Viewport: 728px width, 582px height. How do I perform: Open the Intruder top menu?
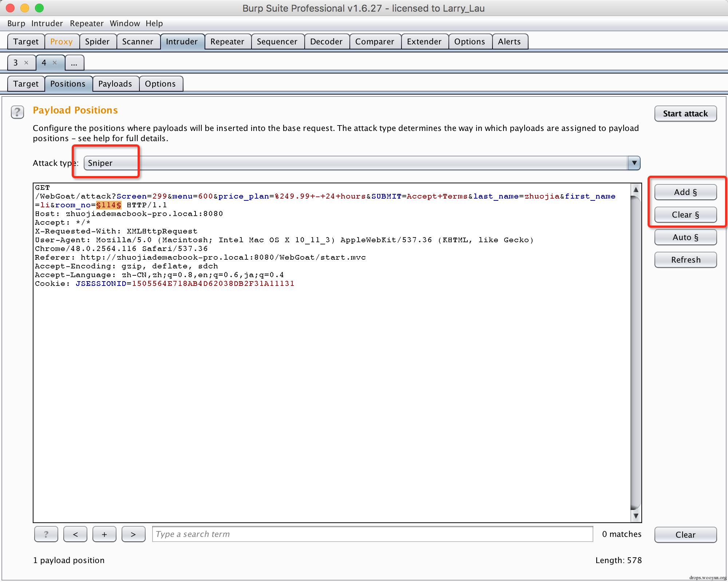47,24
